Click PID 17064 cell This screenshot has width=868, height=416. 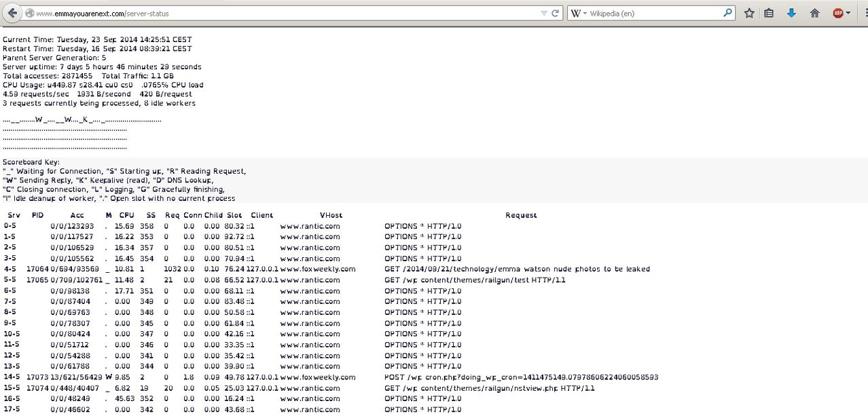(37, 269)
